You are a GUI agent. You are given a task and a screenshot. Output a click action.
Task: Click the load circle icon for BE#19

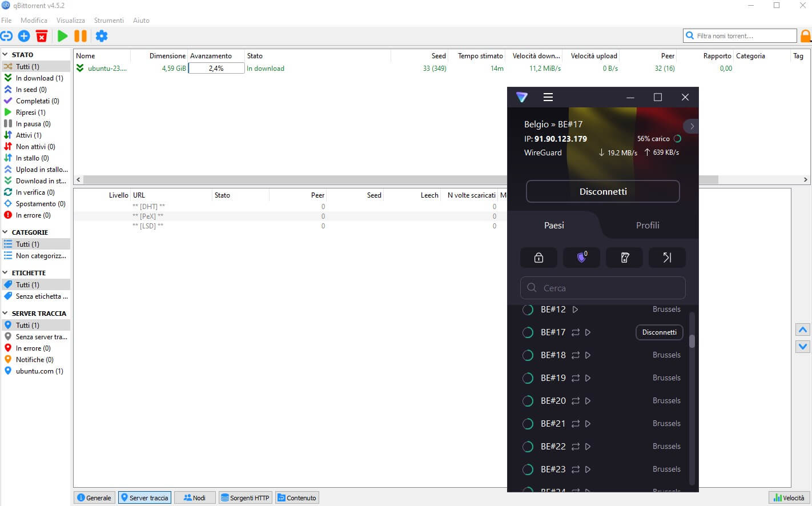[x=528, y=378]
